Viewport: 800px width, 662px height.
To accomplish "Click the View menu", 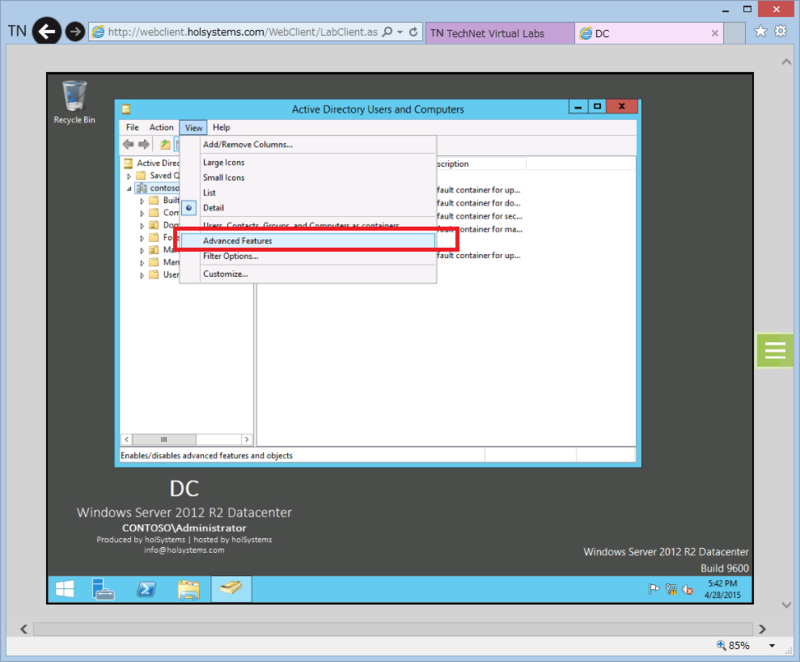I will tap(193, 128).
